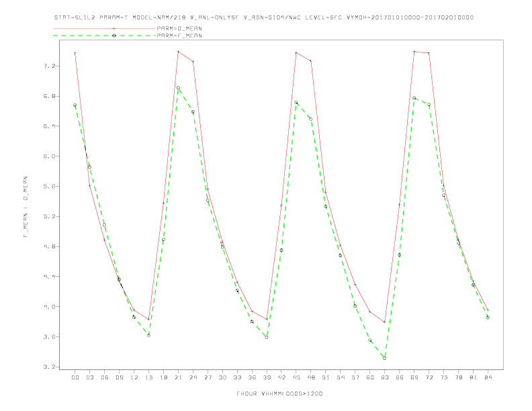The image size is (532, 411).
Task: Click the 54 x-axis hour label
Action: tap(341, 377)
